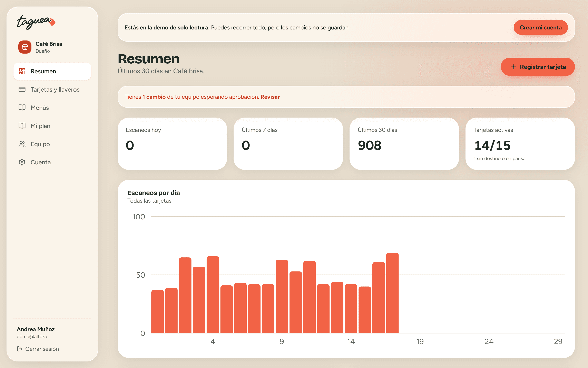Click 'Últimos 30 días en Café Brisa.' subtitle
Viewport: 588px width, 368px height.
[161, 71]
